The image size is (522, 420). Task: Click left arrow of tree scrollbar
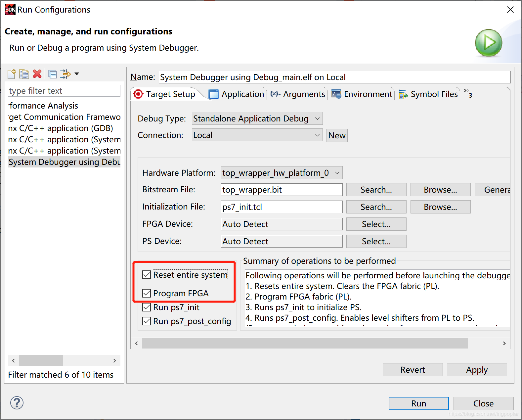(x=13, y=360)
